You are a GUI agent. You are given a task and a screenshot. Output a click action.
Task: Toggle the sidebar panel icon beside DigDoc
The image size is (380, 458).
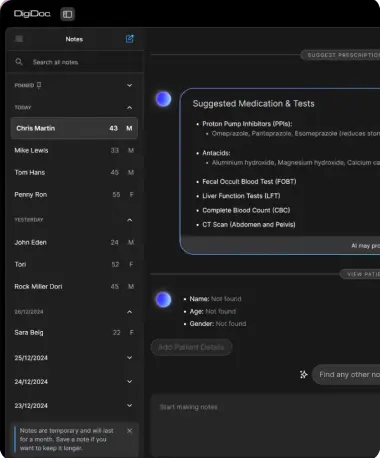[x=67, y=14]
